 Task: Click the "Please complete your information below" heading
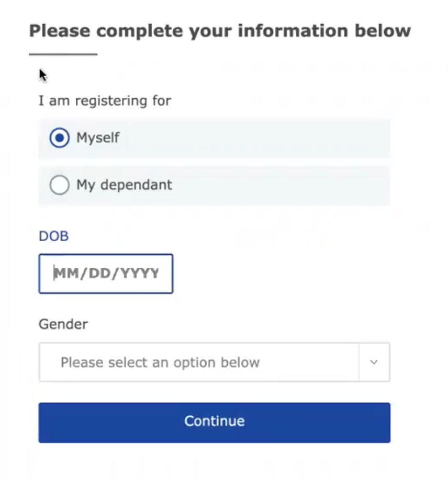pyautogui.click(x=219, y=31)
